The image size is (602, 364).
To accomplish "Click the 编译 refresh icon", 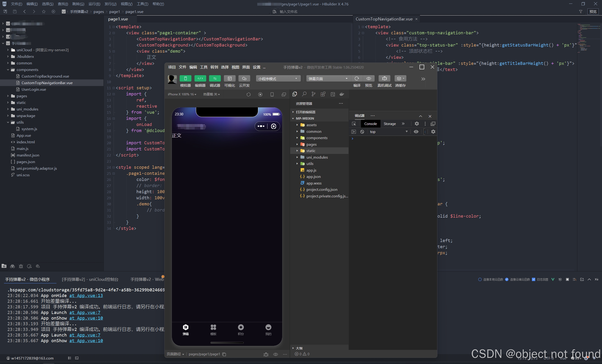I will [357, 78].
